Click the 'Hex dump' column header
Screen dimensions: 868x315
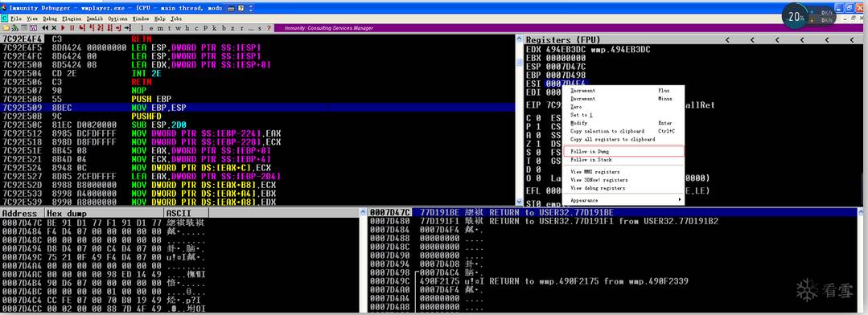[105, 213]
